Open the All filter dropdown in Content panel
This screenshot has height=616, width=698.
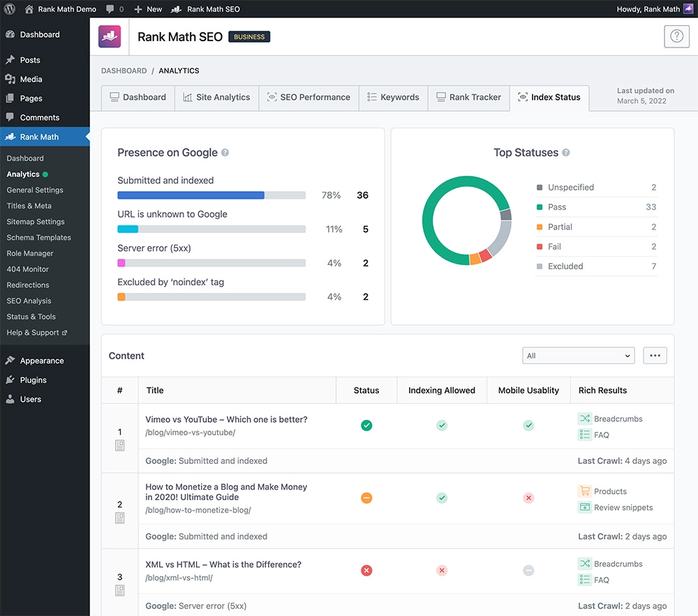tap(578, 355)
